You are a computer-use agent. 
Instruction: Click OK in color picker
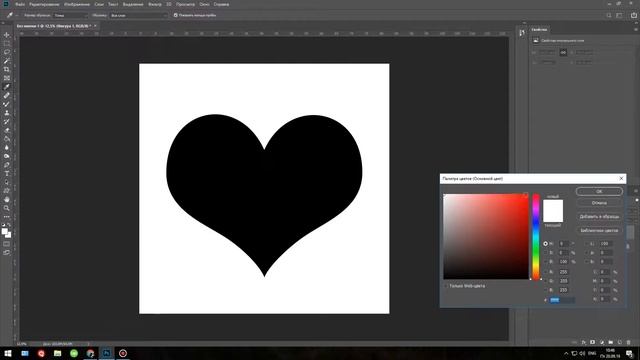tap(599, 191)
